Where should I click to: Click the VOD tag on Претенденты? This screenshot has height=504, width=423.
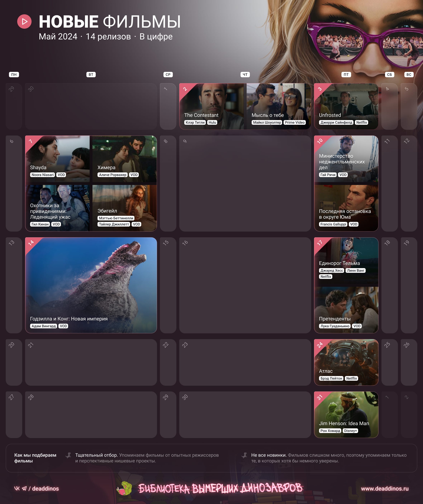(357, 326)
